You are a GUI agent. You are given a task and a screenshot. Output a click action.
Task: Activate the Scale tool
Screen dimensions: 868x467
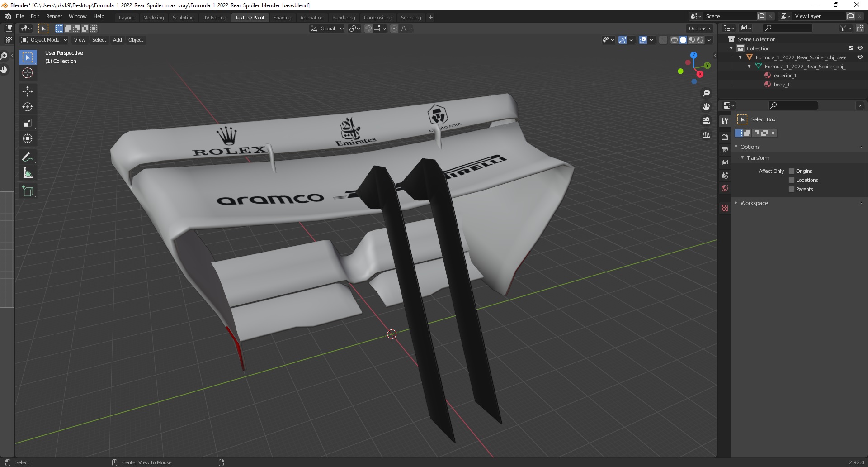[28, 123]
